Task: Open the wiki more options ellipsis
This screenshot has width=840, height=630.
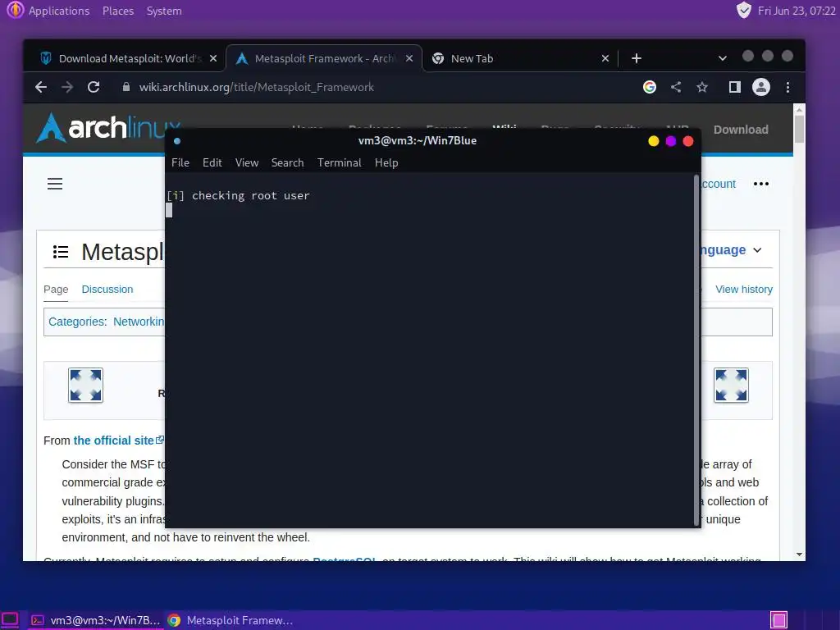Action: [760, 184]
